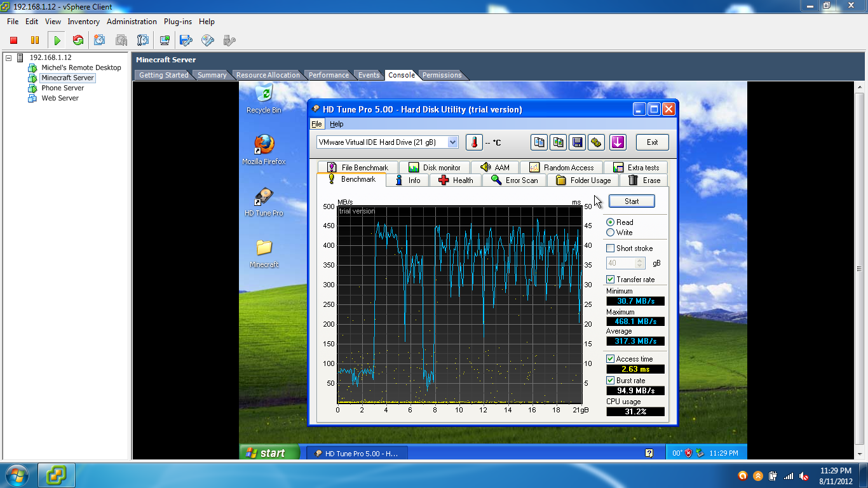Image resolution: width=868 pixels, height=488 pixels.
Task: Collapse the 192.168.1.12 host tree node
Action: click(9, 58)
